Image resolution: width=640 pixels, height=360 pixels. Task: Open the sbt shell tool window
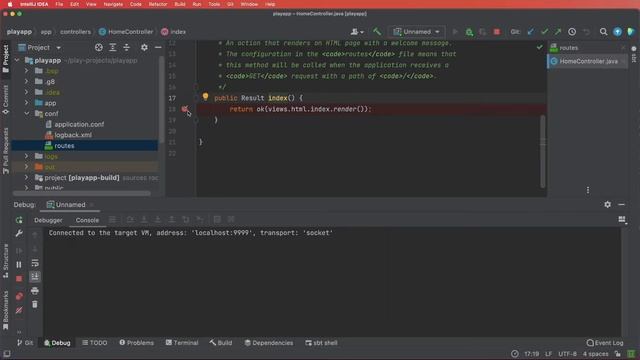tap(321, 343)
